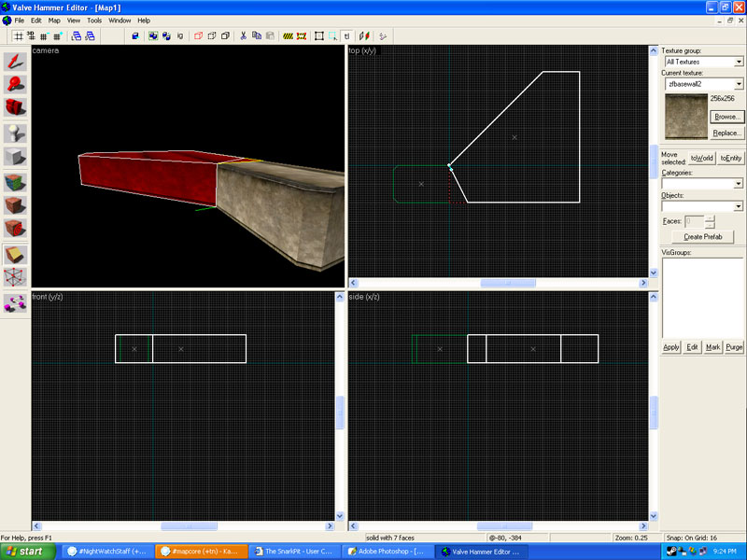747x560 pixels.
Task: Toggle ignore groups (ig) button
Action: click(x=179, y=35)
